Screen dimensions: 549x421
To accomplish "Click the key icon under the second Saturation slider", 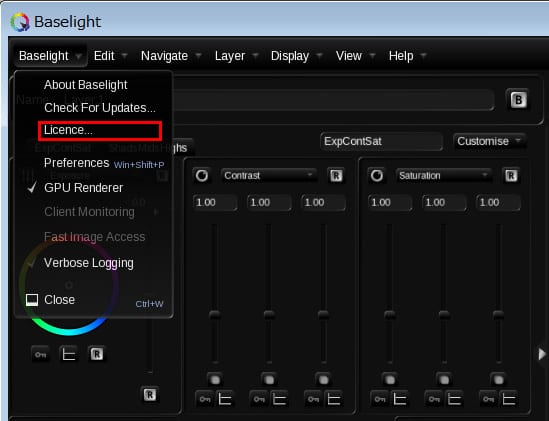I will (x=434, y=399).
